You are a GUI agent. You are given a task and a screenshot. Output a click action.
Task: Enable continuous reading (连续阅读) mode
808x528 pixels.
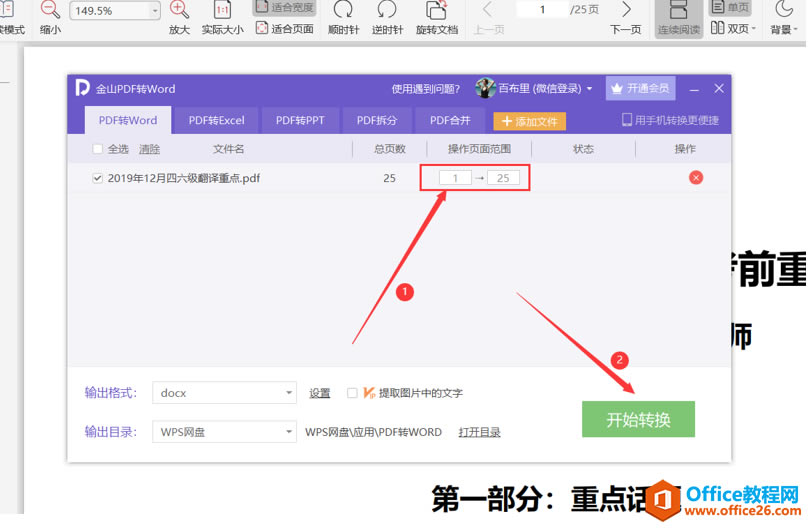[x=677, y=11]
